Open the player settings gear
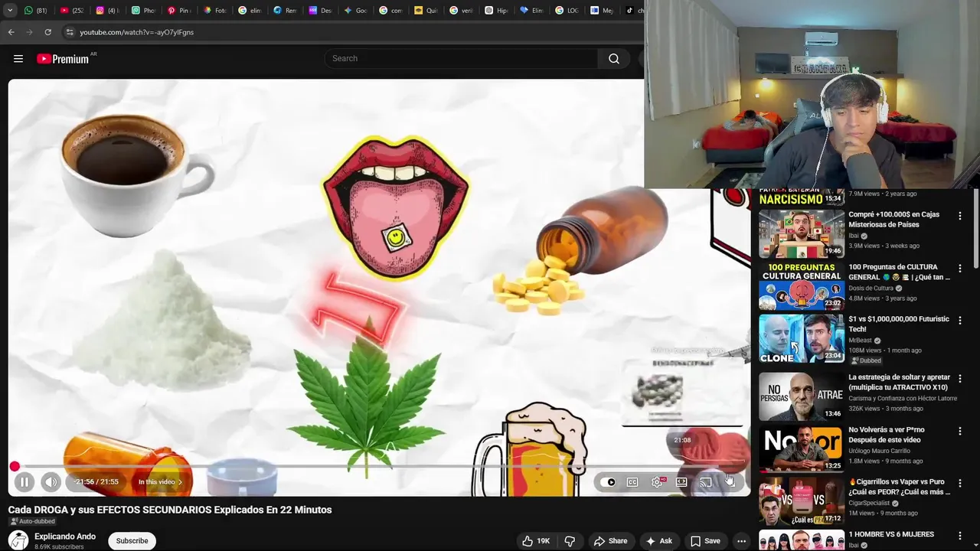This screenshot has height=551, width=980. pyautogui.click(x=657, y=482)
